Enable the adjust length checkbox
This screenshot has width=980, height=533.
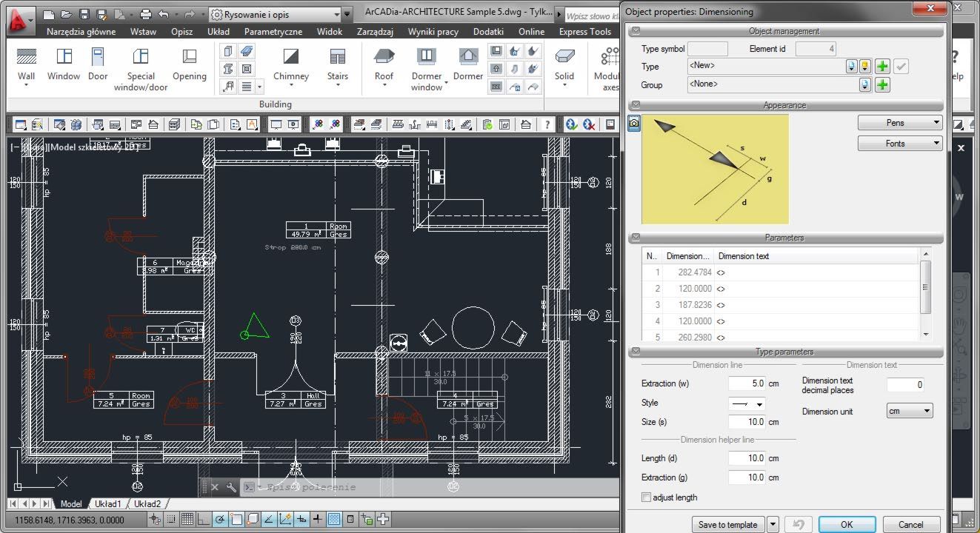(x=646, y=497)
